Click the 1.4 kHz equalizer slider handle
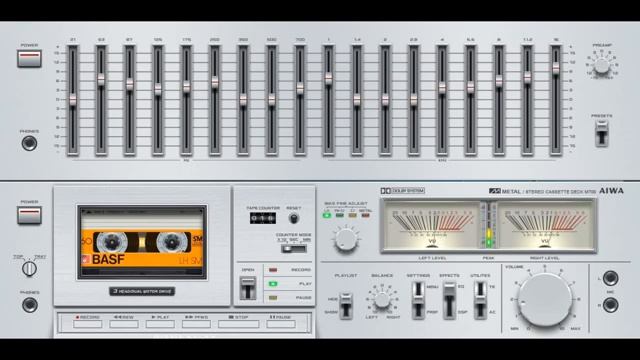 pos(357,100)
